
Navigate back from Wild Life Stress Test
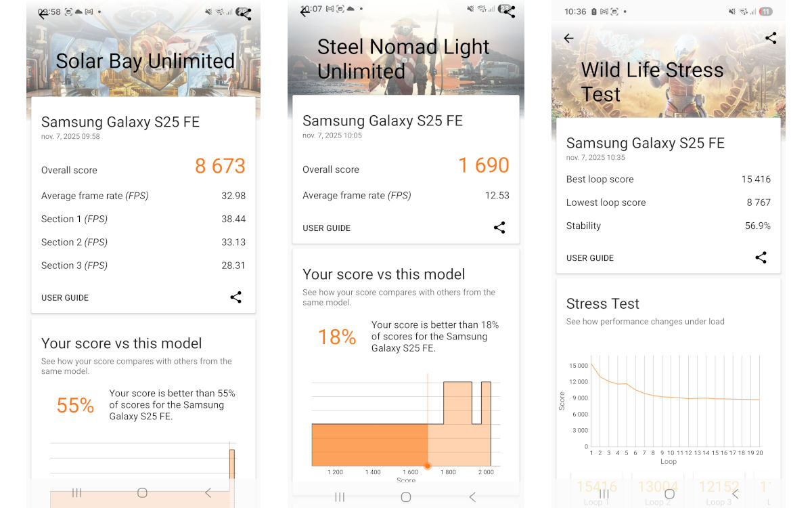tap(568, 39)
